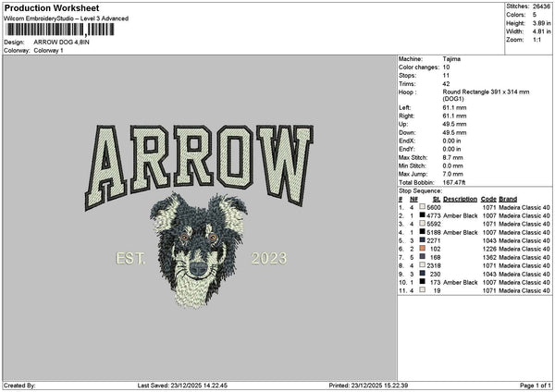Click stitch count 4773 in row 2
This screenshot has height=392, width=555.
[434, 215]
